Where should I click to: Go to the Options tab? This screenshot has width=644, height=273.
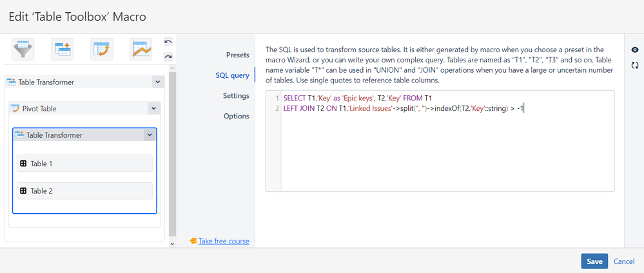click(236, 117)
